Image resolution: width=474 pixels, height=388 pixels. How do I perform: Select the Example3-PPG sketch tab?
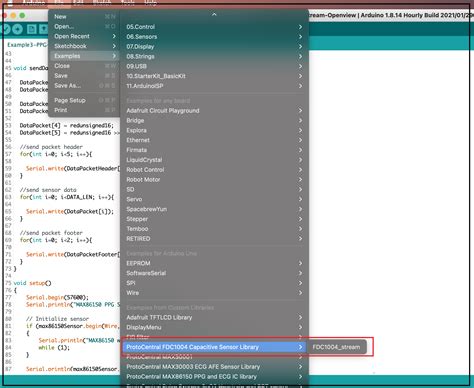[x=27, y=45]
